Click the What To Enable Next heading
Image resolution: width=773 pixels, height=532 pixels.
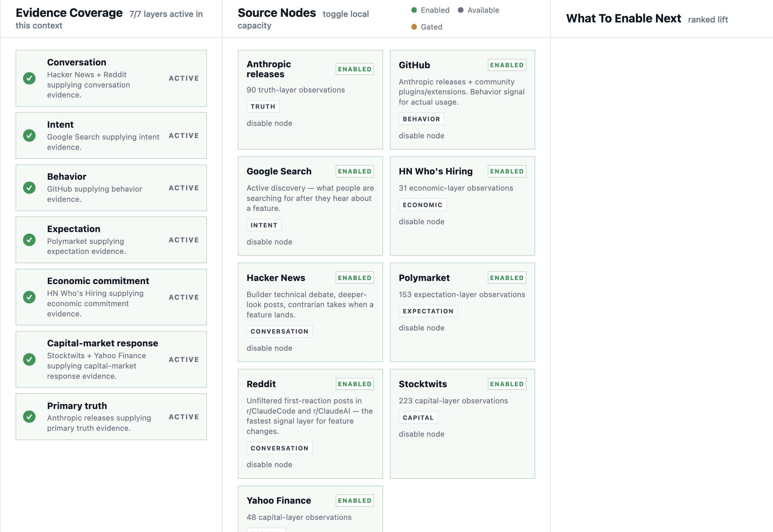click(x=624, y=19)
